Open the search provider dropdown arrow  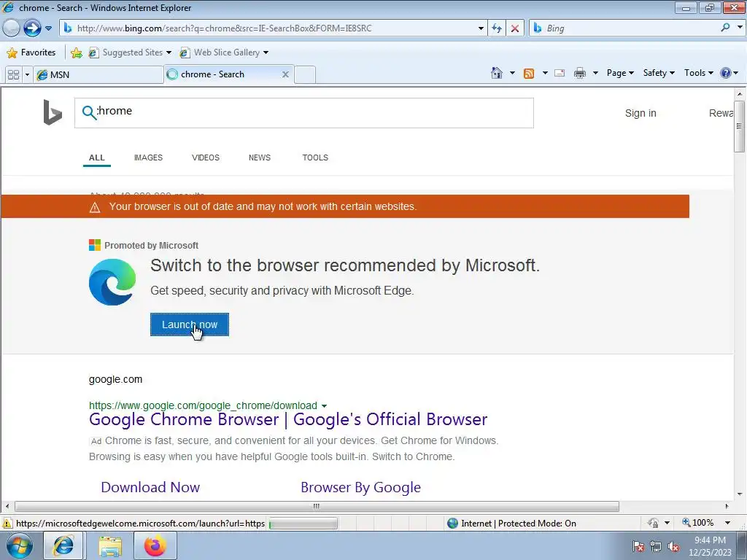pos(740,28)
